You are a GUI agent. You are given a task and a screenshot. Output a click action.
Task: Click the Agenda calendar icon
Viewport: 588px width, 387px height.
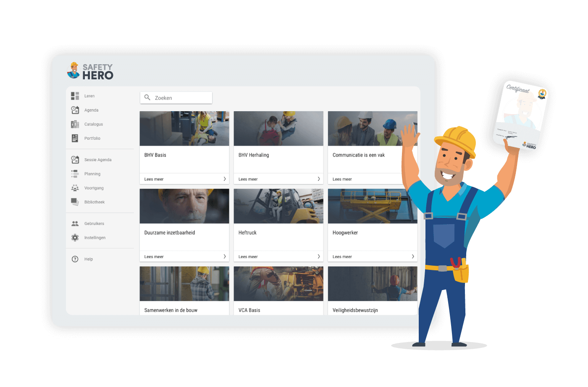(75, 110)
